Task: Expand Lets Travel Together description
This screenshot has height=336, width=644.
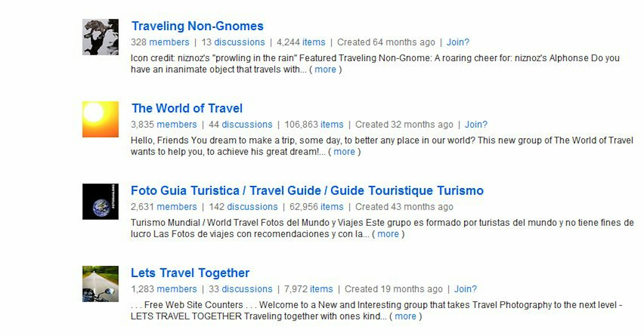Action: click(406, 316)
